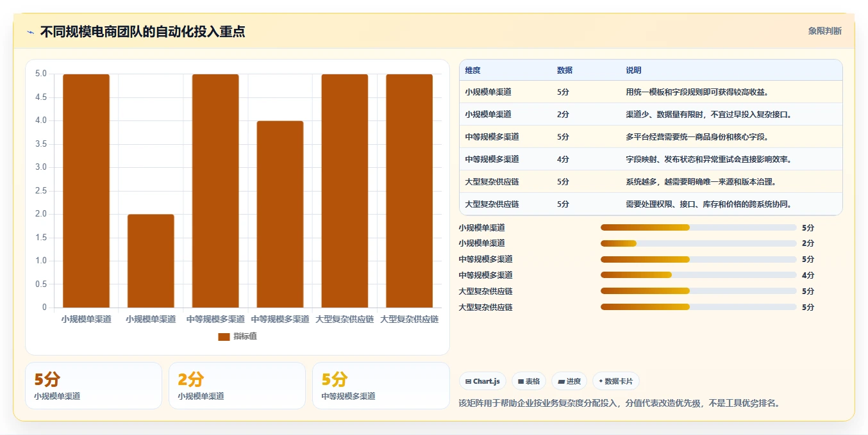Click the title 不同规模电商团队的自动化投入重点
Image resolution: width=868 pixels, height=435 pixels.
(142, 32)
